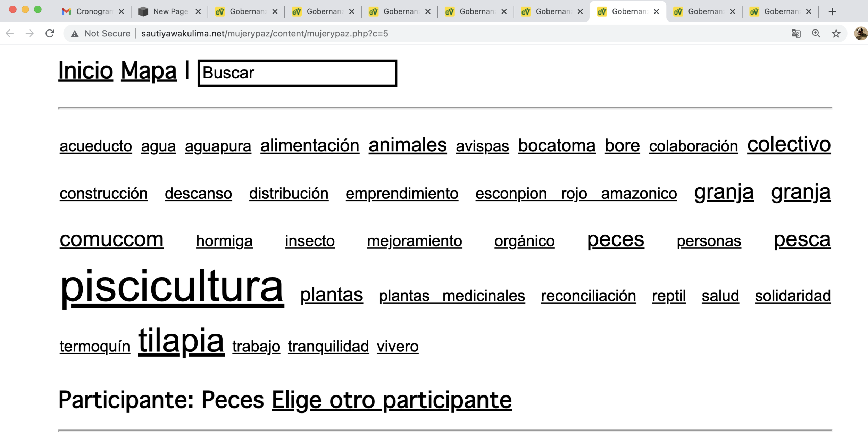Click the Not Secure warning icon

pyautogui.click(x=75, y=34)
